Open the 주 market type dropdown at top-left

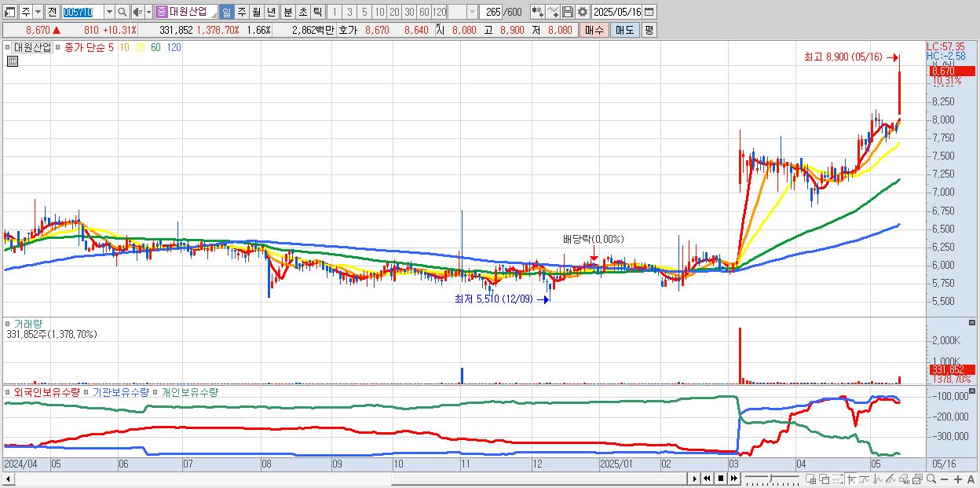click(38, 12)
